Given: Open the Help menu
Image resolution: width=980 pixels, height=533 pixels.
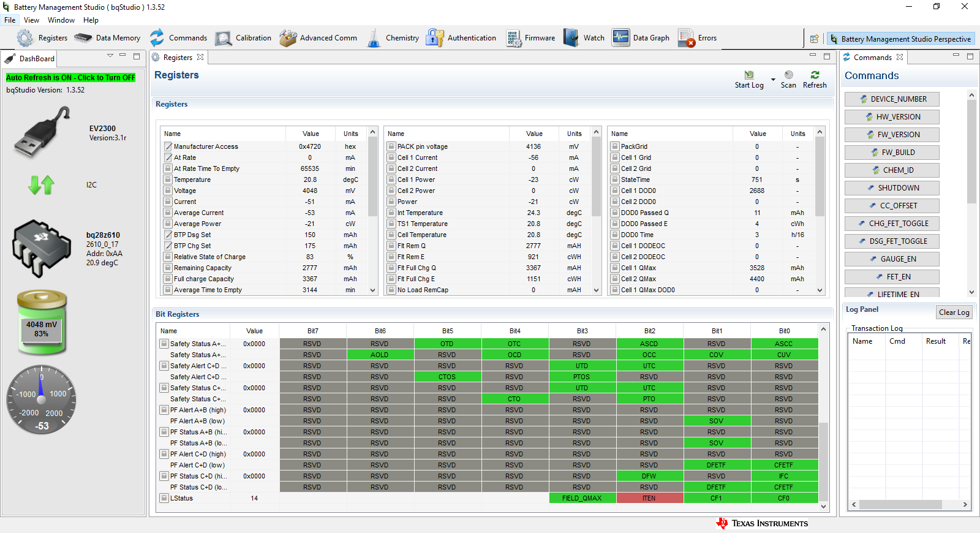Looking at the screenshot, I should tap(91, 20).
